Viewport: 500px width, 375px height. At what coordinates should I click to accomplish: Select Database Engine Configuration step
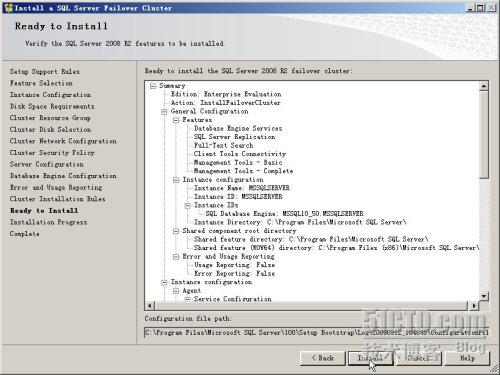pyautogui.click(x=63, y=176)
